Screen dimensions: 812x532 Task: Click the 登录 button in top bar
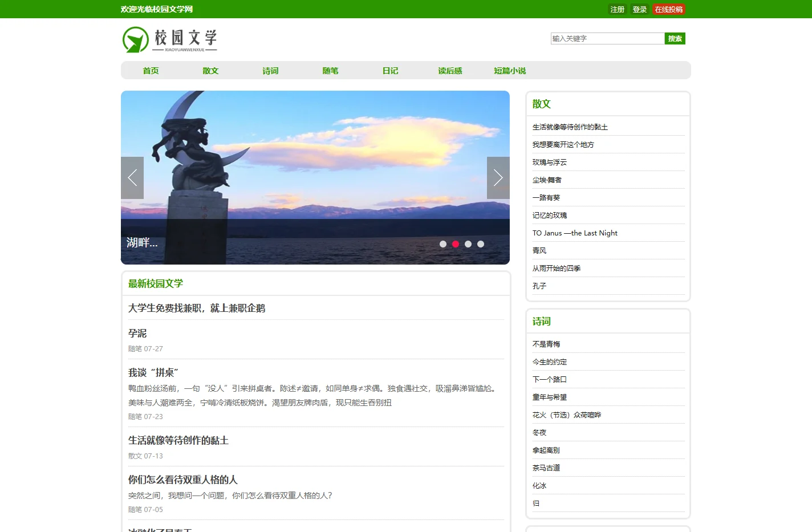640,10
